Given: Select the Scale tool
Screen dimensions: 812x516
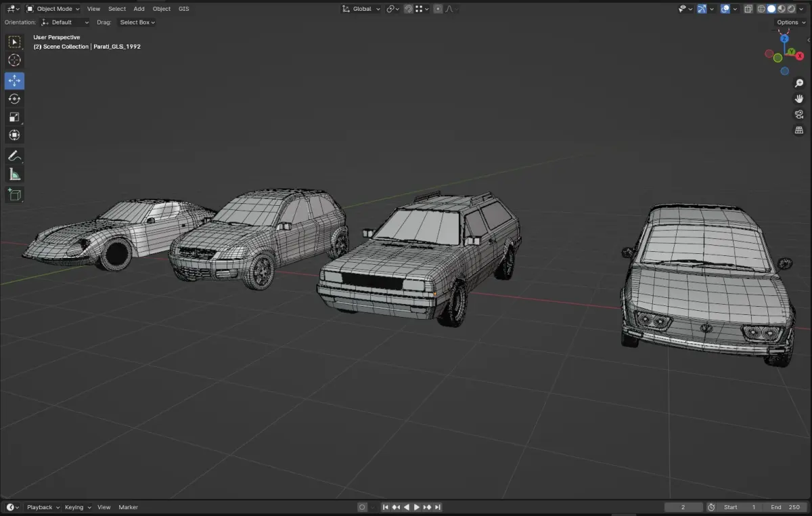Looking at the screenshot, I should point(14,117).
